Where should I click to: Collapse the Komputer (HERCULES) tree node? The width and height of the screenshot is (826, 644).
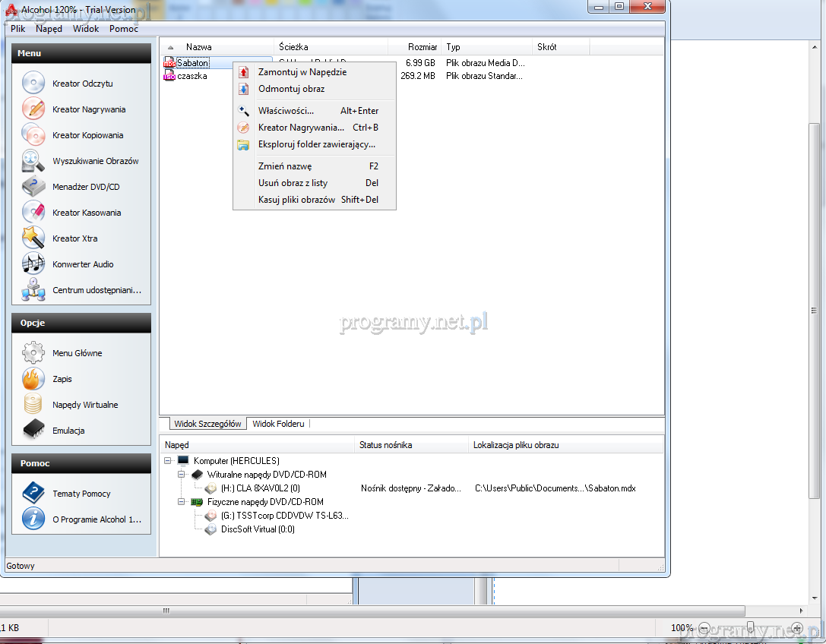[169, 461]
